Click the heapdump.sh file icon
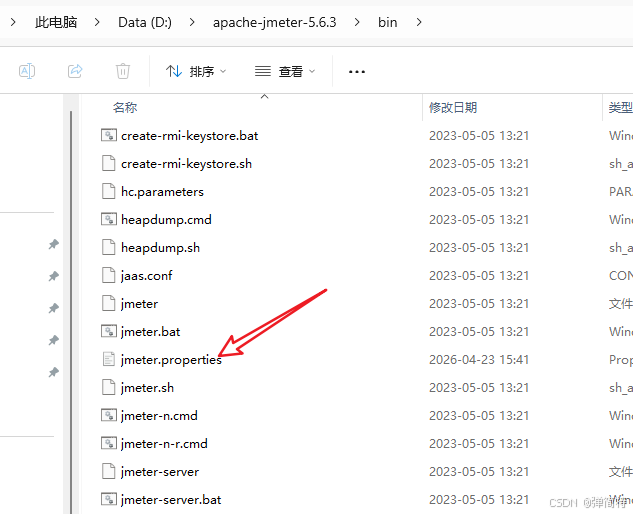Image resolution: width=633 pixels, height=514 pixels. (x=109, y=247)
